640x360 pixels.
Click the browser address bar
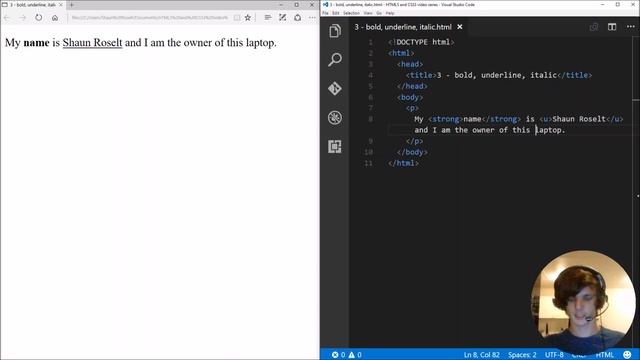(149, 18)
